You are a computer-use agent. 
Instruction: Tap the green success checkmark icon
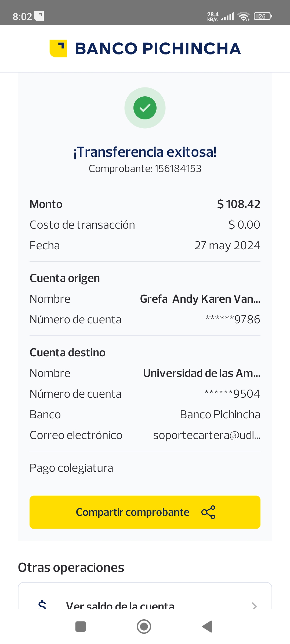click(145, 108)
